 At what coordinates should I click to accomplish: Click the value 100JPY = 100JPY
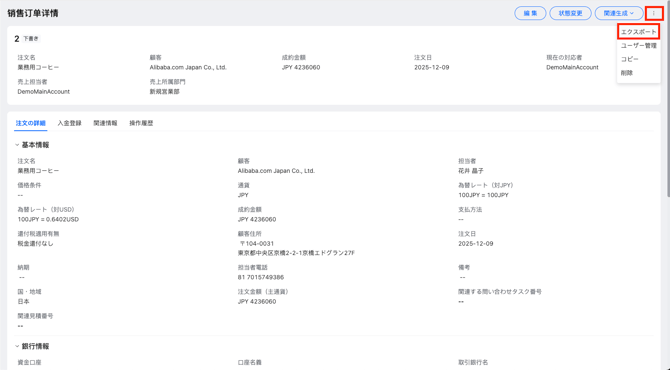point(483,195)
